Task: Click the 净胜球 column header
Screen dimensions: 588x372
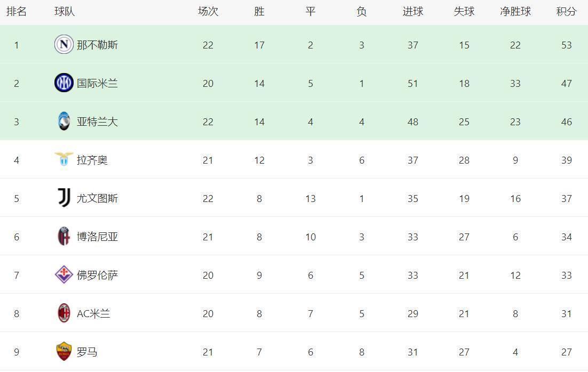Action: tap(515, 12)
